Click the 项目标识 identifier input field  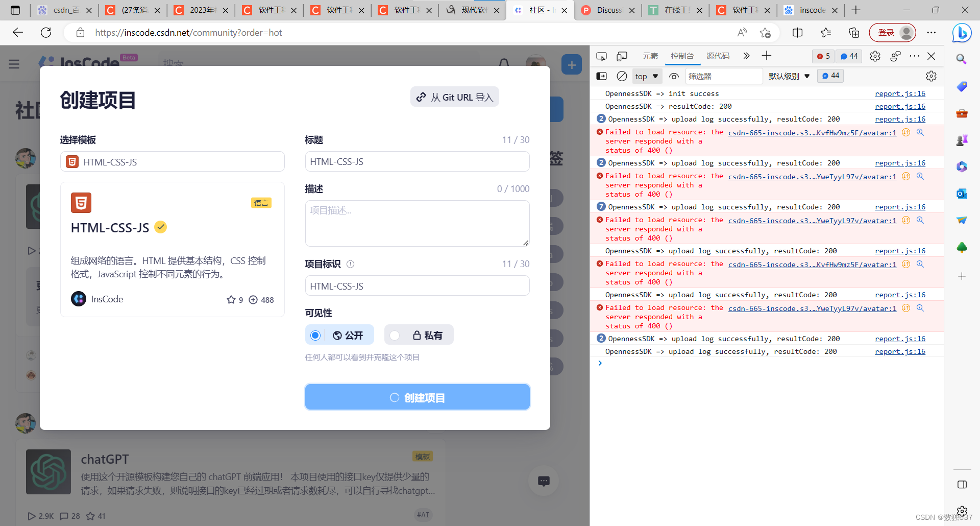coord(417,286)
